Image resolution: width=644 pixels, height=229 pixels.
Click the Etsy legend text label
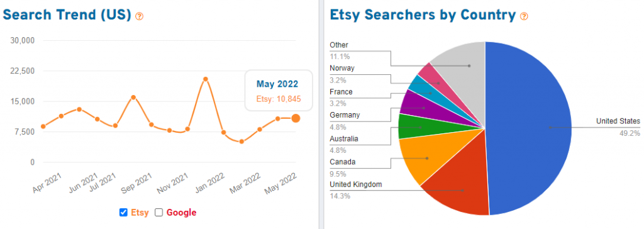[x=140, y=213]
